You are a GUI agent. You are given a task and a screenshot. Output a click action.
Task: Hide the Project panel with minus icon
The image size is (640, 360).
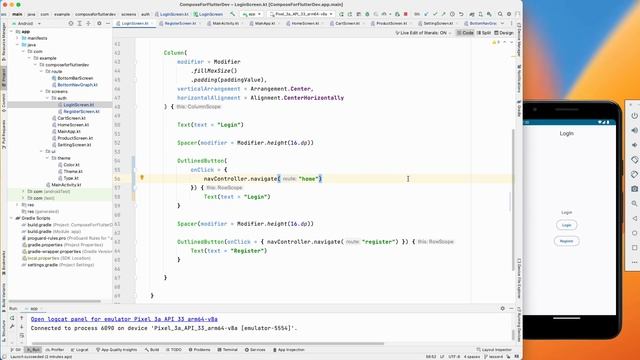click(x=108, y=23)
